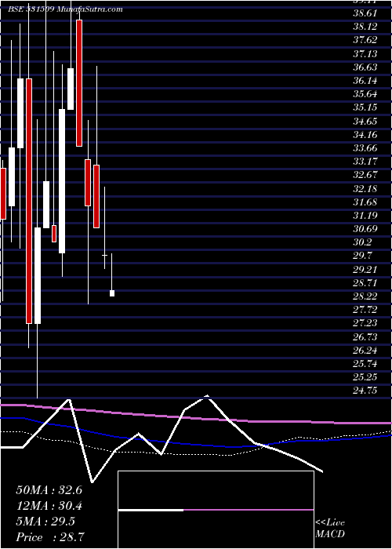Image resolution: width=392 pixels, height=549 pixels.
Task: Select the 36.63 price axis label
Action: click(365, 67)
